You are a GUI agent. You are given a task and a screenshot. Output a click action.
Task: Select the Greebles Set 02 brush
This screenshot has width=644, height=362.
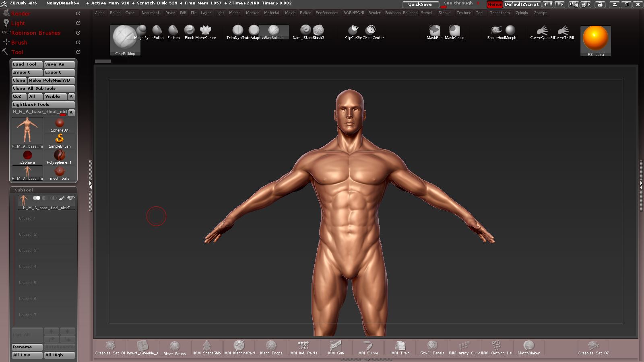593,348
